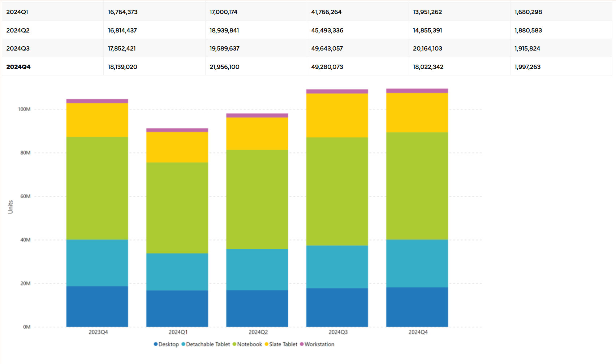Click table cell 1,880,583

point(528,30)
